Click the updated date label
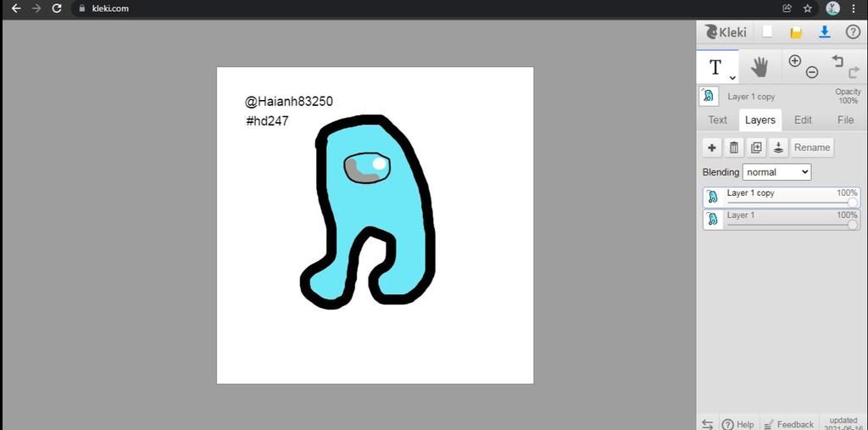 point(843,424)
